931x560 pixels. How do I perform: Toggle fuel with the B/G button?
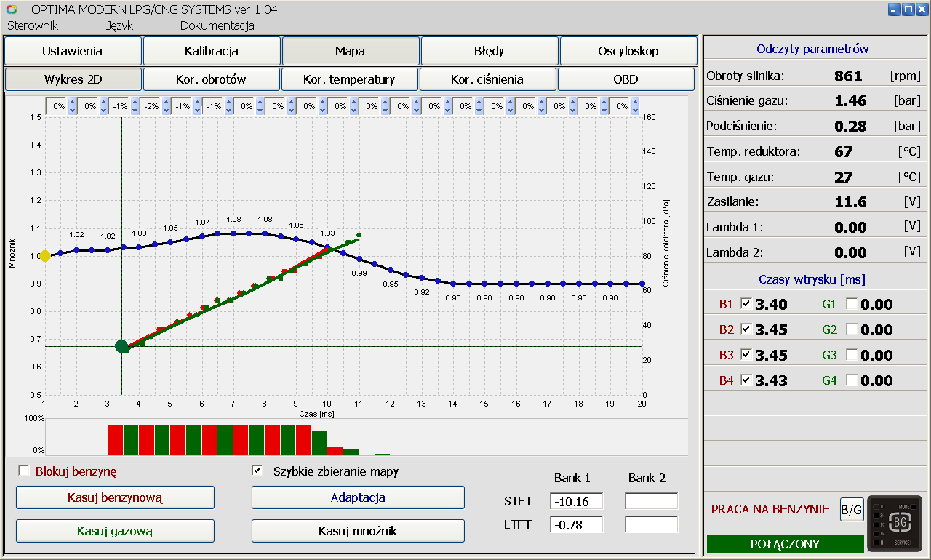coord(852,509)
